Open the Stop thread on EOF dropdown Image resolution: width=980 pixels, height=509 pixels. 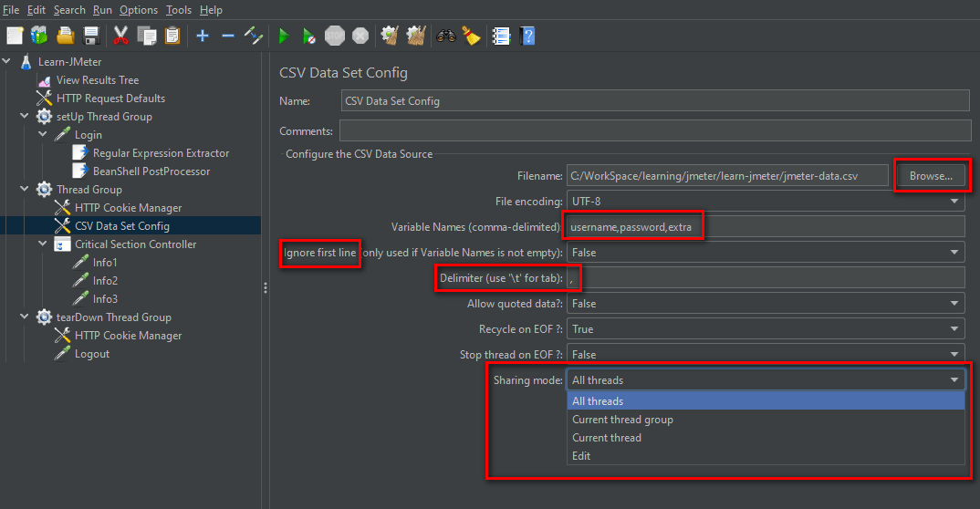pyautogui.click(x=766, y=354)
